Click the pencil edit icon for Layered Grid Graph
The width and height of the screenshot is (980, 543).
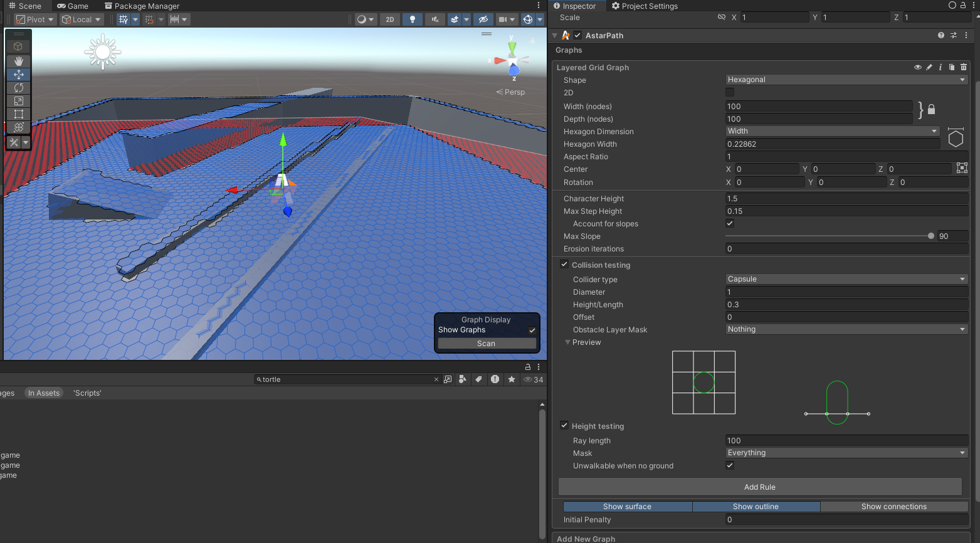(929, 67)
